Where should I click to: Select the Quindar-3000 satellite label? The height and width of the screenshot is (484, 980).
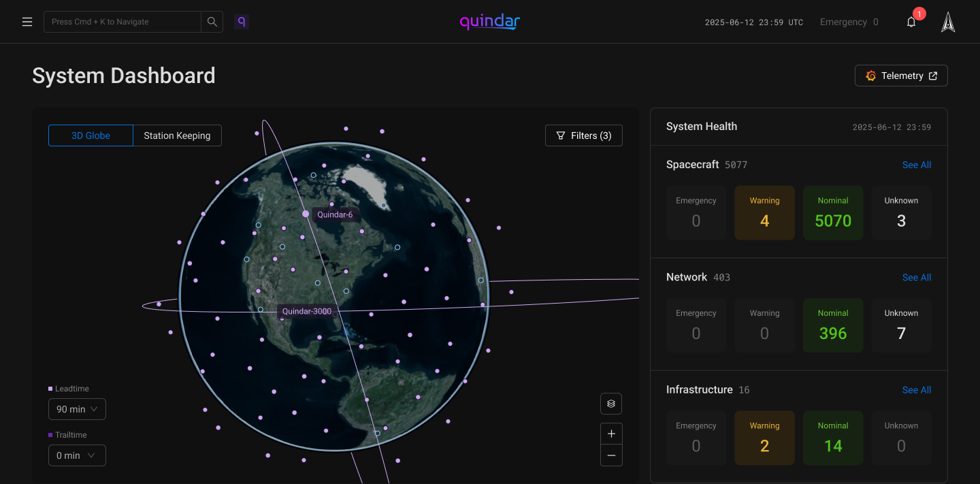306,311
